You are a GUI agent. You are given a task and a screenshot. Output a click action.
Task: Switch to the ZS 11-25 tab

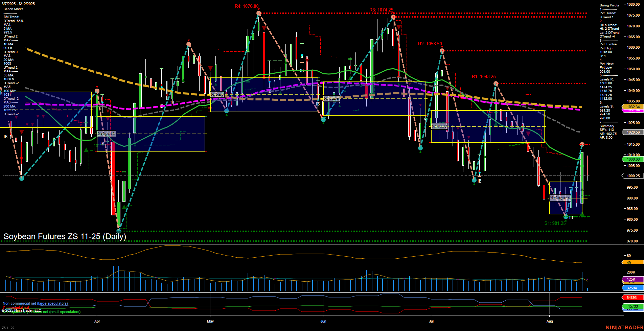click(9, 327)
